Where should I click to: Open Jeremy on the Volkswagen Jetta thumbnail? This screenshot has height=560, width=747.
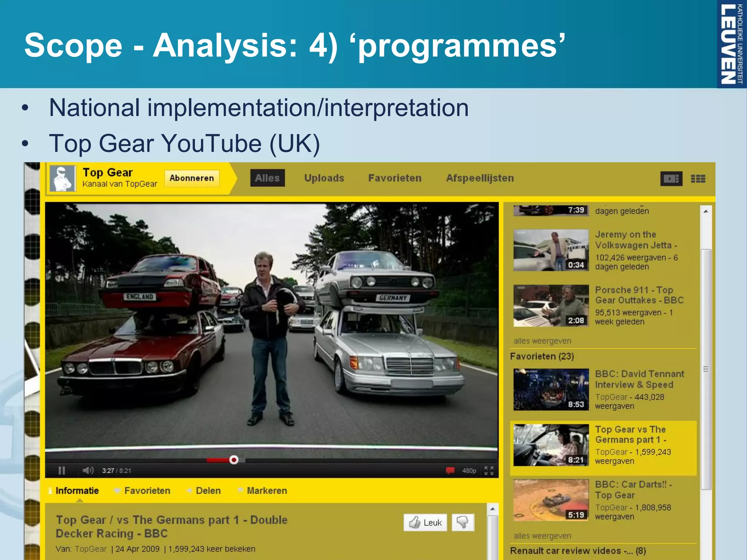pyautogui.click(x=551, y=250)
